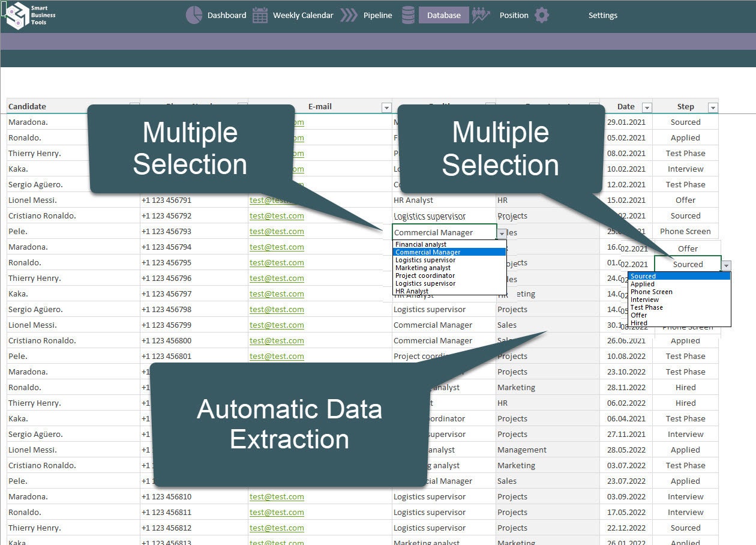The width and height of the screenshot is (756, 545).
Task: Click the dropdown arrow beside the Sourced cell
Action: [727, 265]
